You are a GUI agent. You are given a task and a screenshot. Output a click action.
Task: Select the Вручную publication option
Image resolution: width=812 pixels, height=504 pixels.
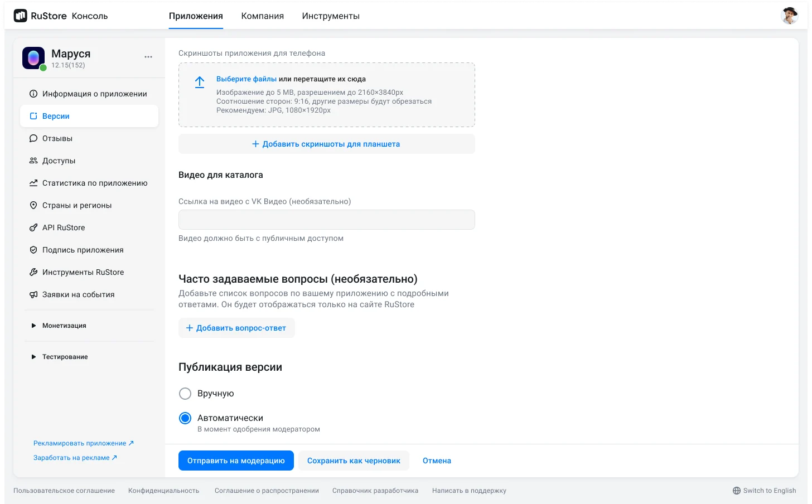(x=185, y=394)
